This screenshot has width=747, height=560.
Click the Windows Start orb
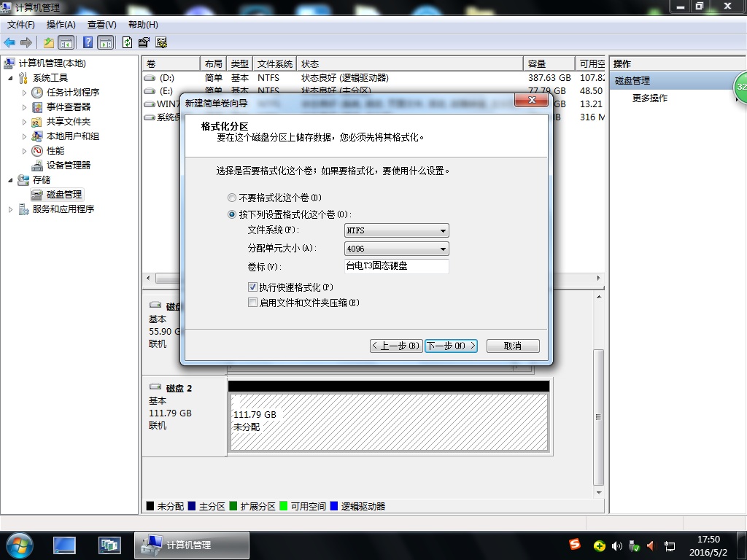[19, 545]
